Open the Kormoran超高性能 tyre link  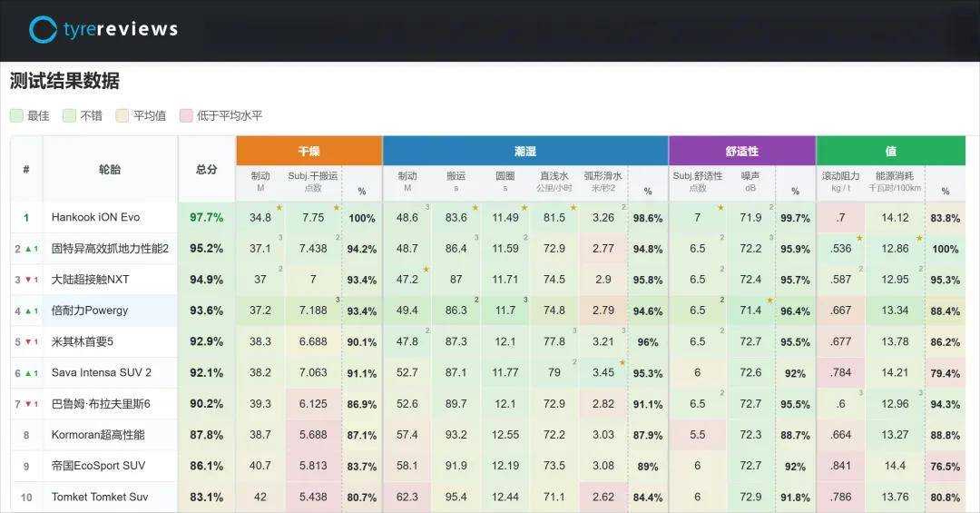coord(98,435)
